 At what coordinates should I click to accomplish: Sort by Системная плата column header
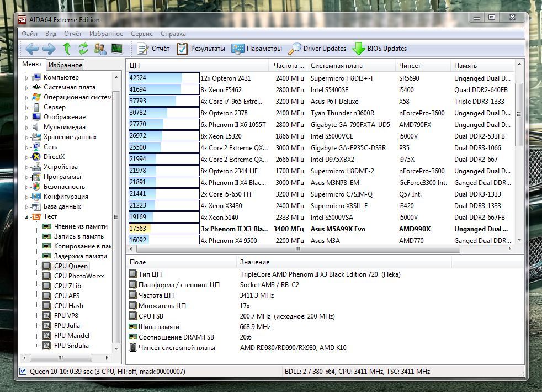click(351, 66)
